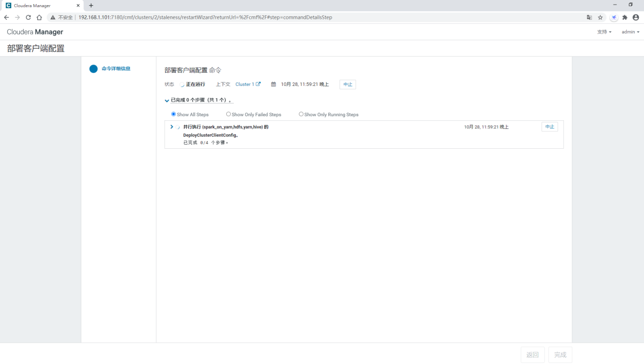Image resolution: width=644 pixels, height=364 pixels.
Task: Close the Cloudera Manager tab
Action: click(78, 6)
